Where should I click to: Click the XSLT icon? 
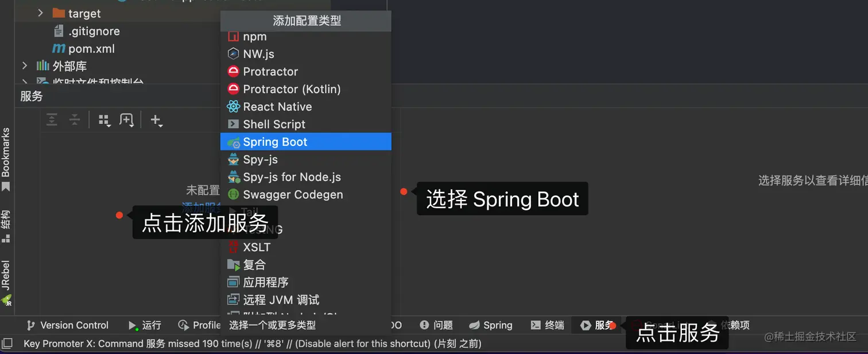pyautogui.click(x=233, y=248)
